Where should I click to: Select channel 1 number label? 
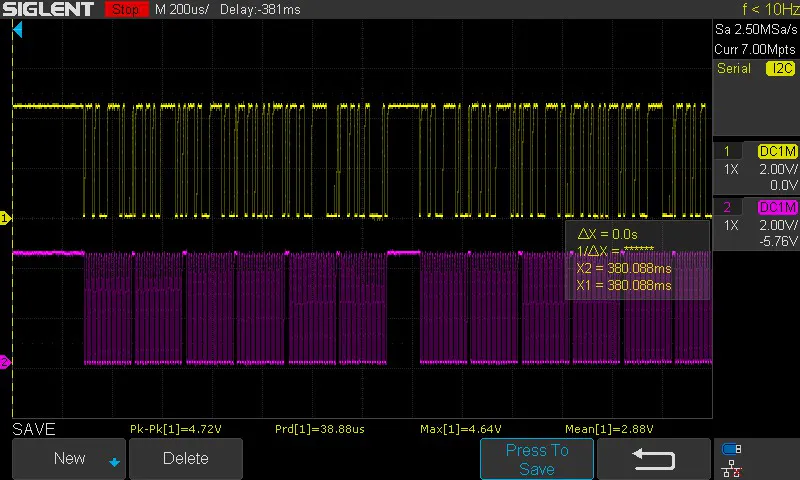tap(727, 151)
